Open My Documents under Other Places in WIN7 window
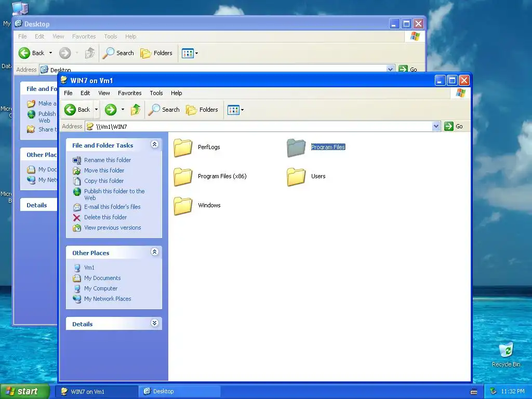Viewport: 532px width, 399px height. (x=102, y=278)
